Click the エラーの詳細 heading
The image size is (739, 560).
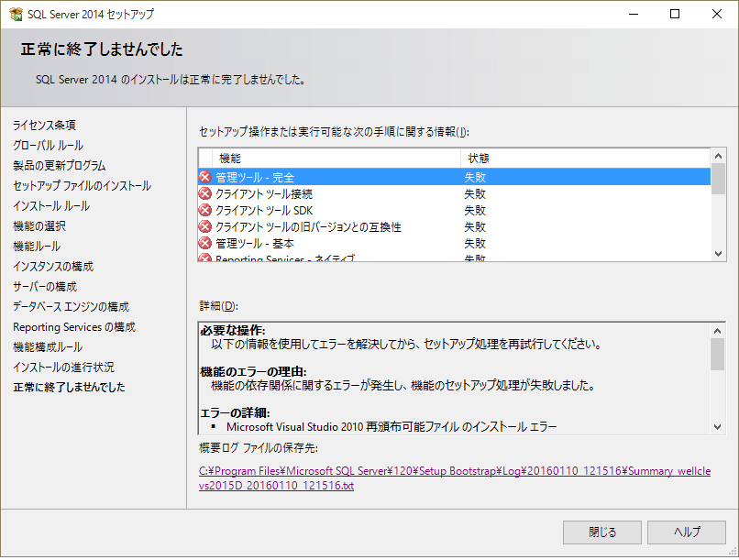pyautogui.click(x=236, y=413)
